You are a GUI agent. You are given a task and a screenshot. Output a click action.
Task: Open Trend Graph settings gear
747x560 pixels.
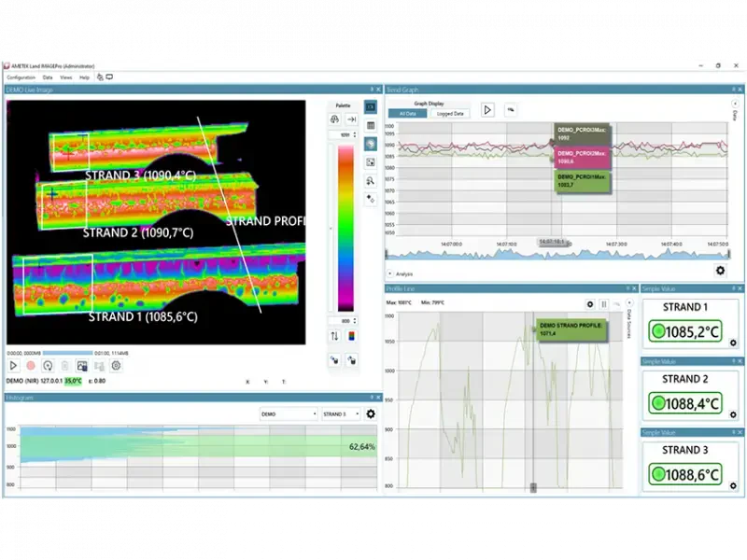click(x=720, y=271)
